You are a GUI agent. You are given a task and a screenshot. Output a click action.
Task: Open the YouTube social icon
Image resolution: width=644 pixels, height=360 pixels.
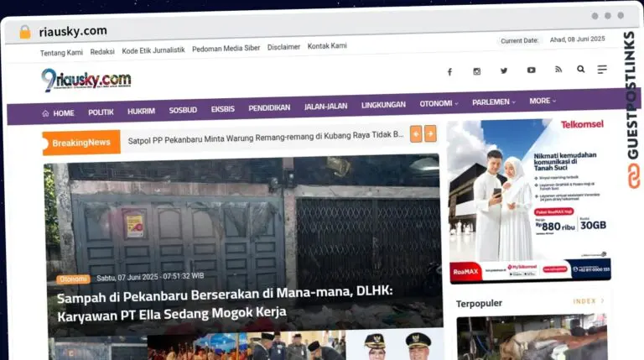point(531,70)
